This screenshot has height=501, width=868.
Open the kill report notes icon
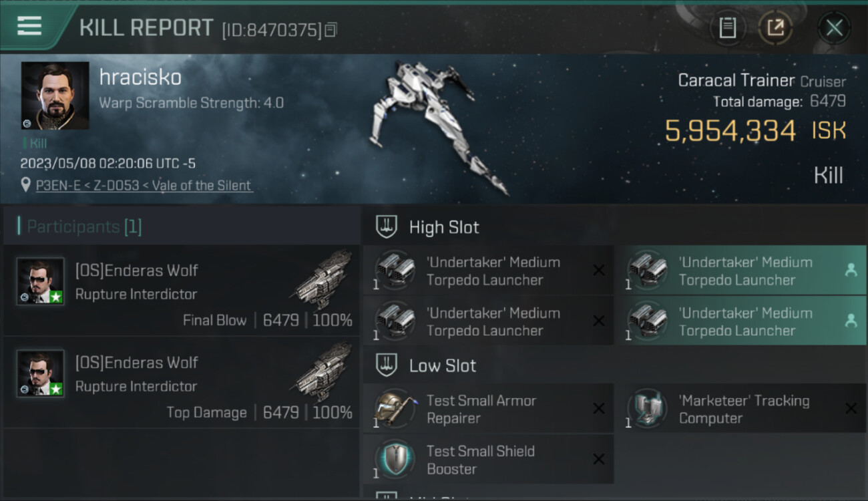pyautogui.click(x=727, y=28)
